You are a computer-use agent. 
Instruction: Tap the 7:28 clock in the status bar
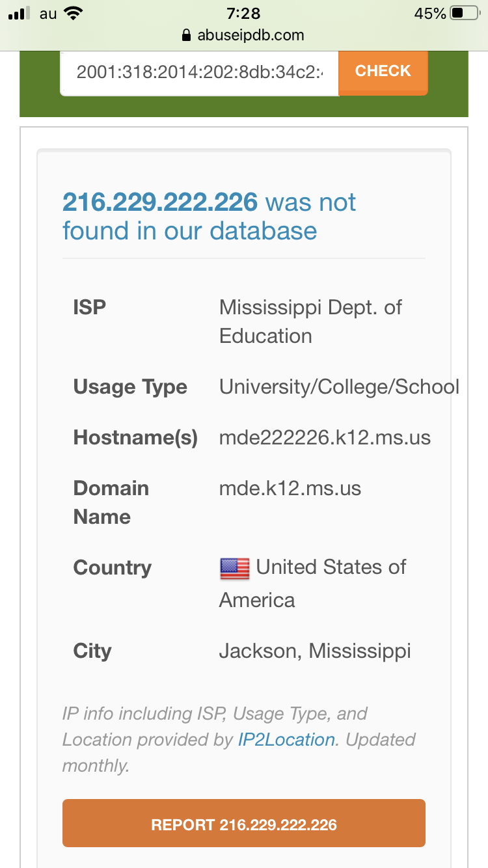pos(243,14)
